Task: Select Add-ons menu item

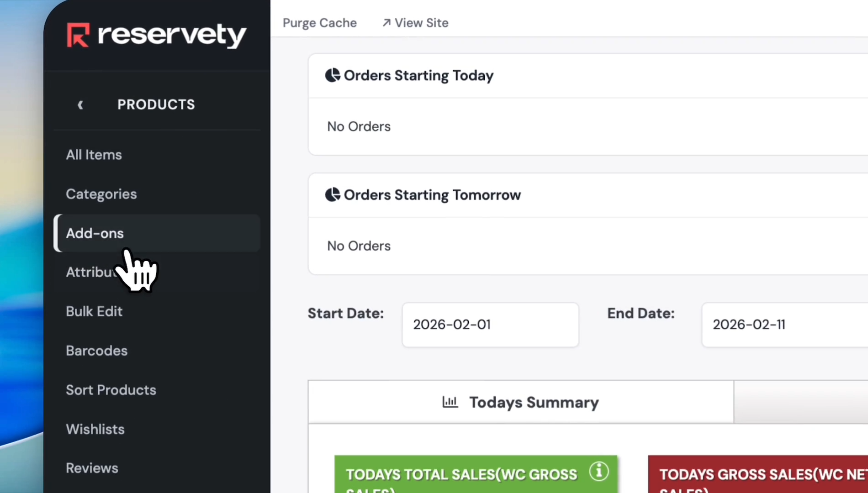Action: click(x=95, y=233)
